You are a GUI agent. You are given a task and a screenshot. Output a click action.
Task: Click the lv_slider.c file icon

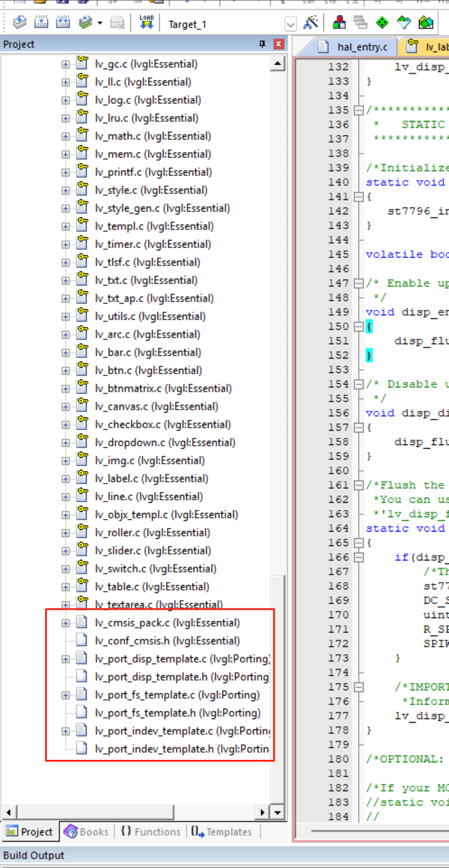tap(82, 550)
